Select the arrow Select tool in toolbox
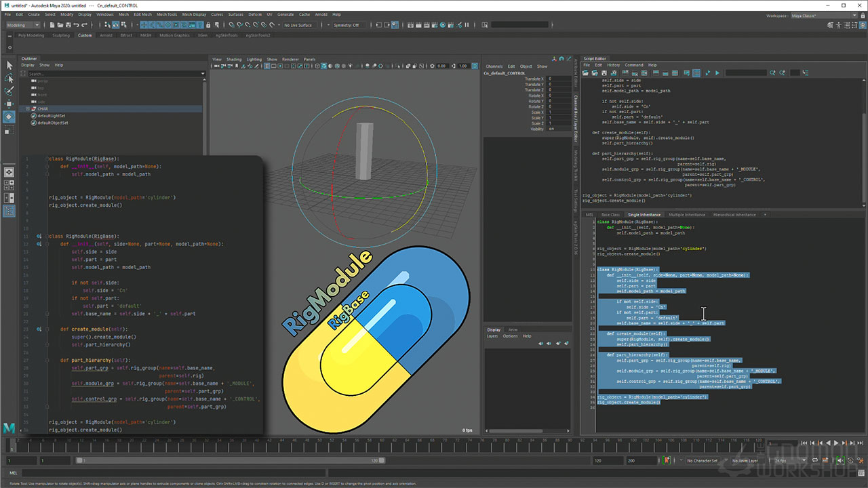This screenshot has height=488, width=868. coord(9,65)
